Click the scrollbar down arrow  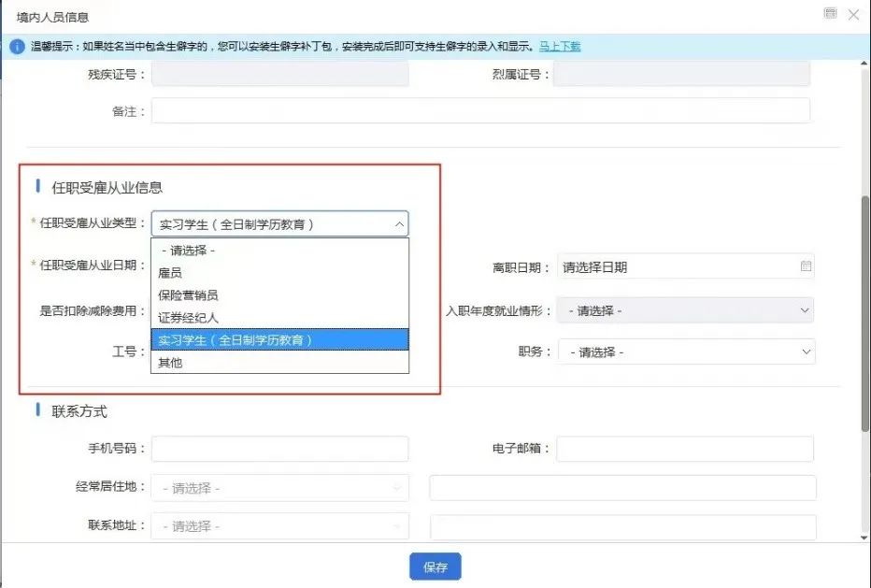tap(864, 538)
